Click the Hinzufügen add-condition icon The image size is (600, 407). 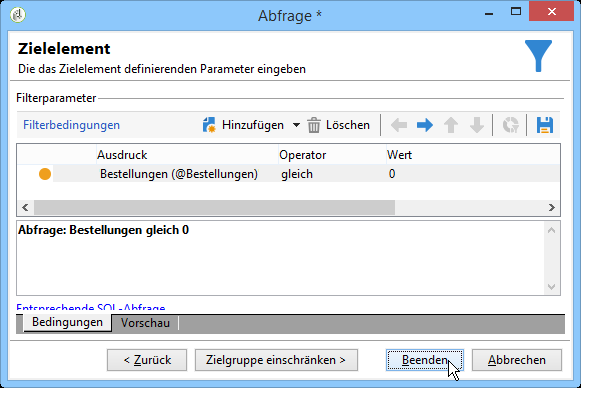pyautogui.click(x=209, y=125)
